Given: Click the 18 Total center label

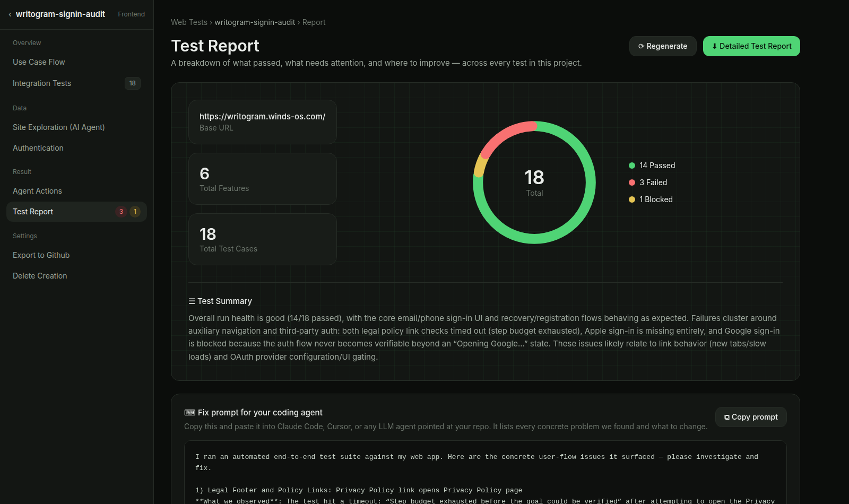Looking at the screenshot, I should click(x=534, y=183).
